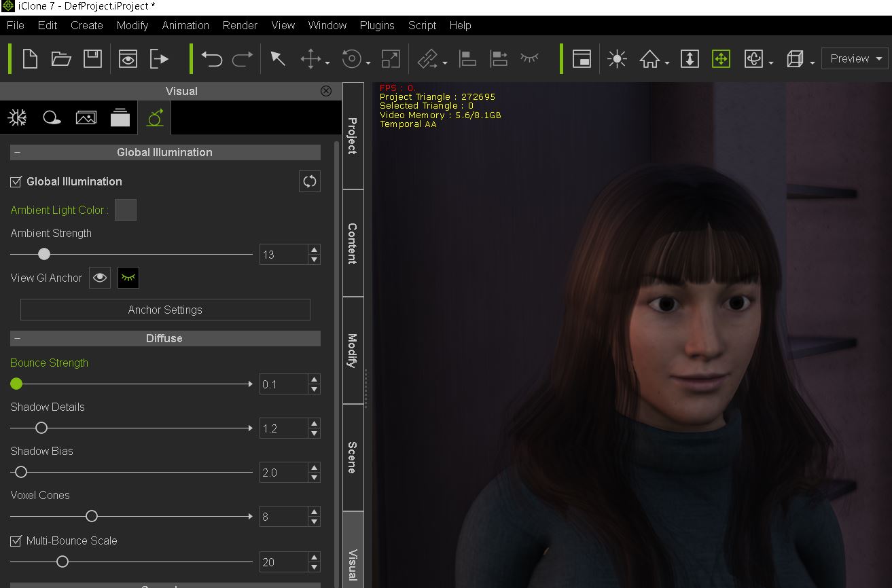Switch to the Content side tab
This screenshot has width=892, height=588.
353,243
